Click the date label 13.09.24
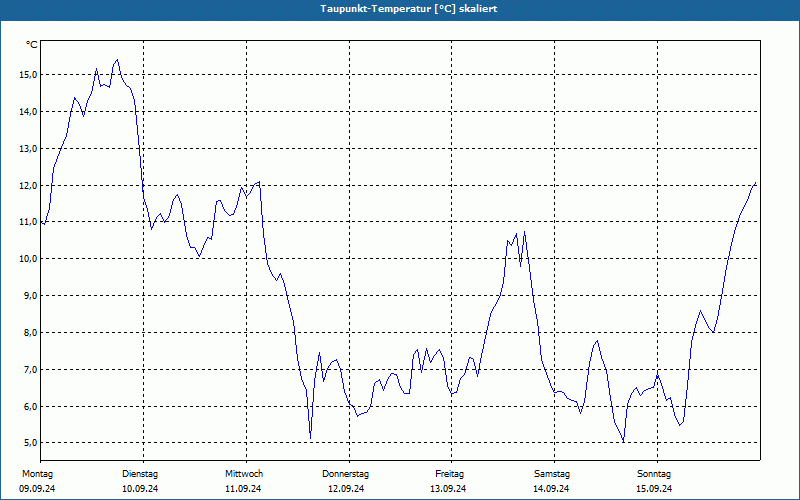 click(x=448, y=489)
